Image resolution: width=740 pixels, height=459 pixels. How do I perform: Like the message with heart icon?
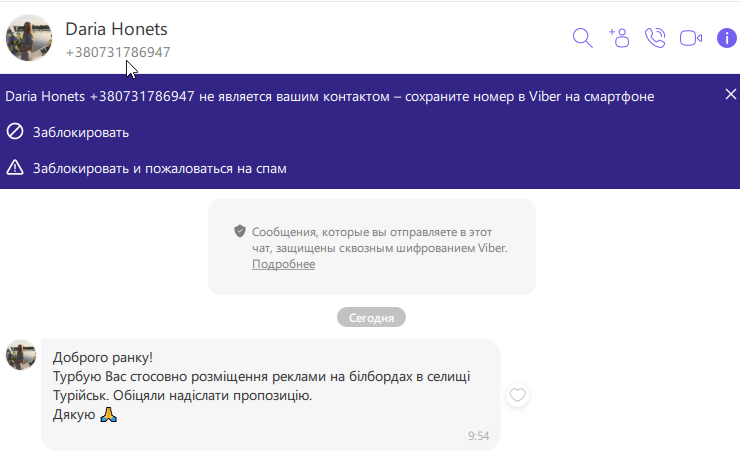point(518,395)
